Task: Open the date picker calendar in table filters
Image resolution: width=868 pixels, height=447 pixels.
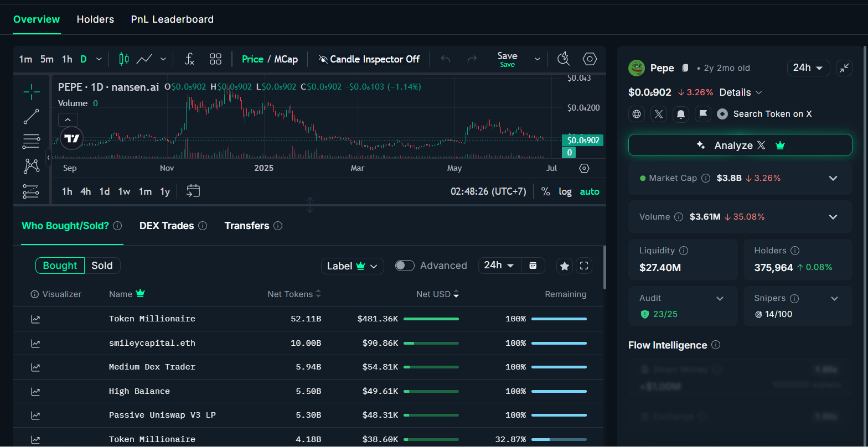Action: tap(533, 266)
